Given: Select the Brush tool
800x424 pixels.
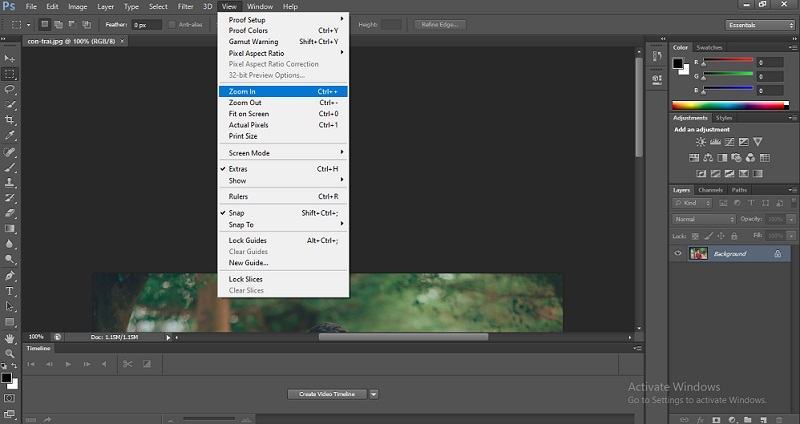Looking at the screenshot, I should pyautogui.click(x=10, y=167).
